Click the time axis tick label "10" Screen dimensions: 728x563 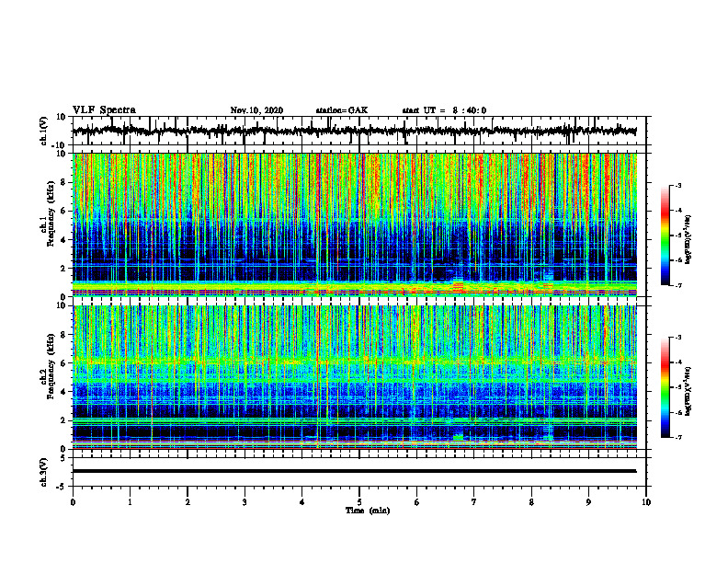pos(646,502)
